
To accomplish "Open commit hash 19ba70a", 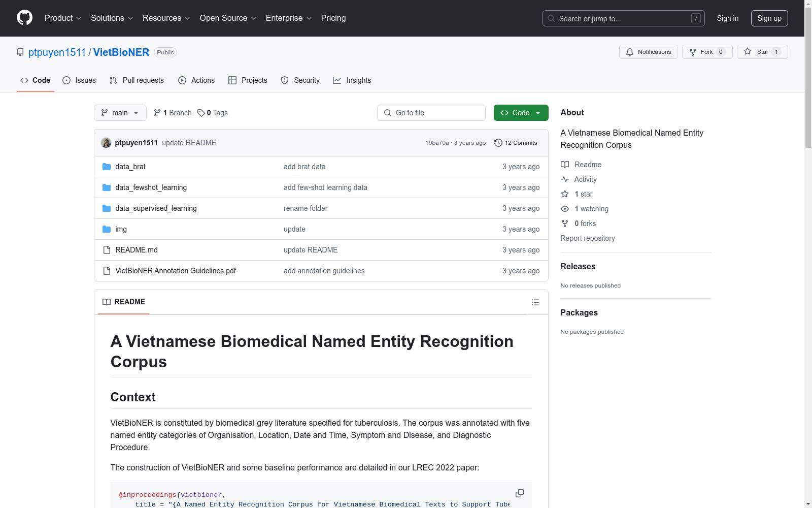I will (437, 143).
